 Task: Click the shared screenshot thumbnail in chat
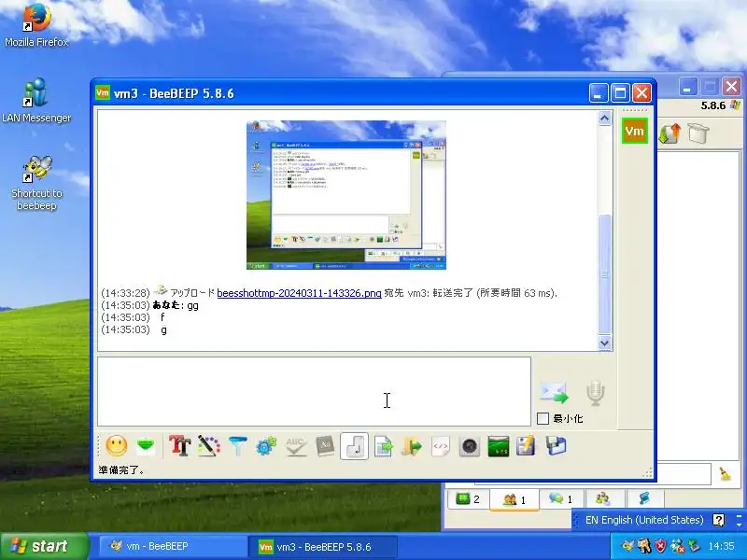pyautogui.click(x=346, y=195)
